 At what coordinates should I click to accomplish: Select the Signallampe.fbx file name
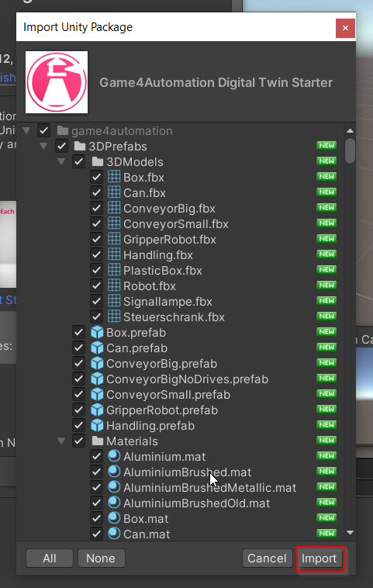(x=168, y=302)
